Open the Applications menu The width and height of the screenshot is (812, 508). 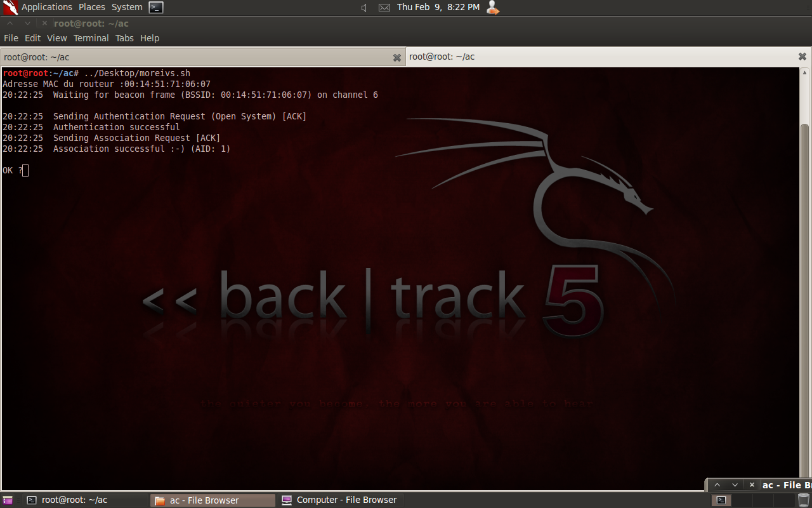[x=47, y=7]
